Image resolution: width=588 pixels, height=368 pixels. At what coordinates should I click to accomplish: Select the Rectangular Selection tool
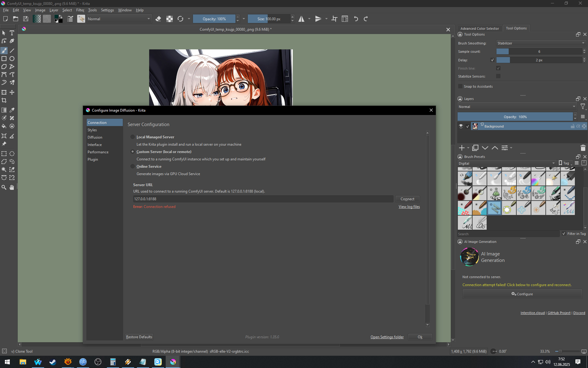tap(4, 154)
